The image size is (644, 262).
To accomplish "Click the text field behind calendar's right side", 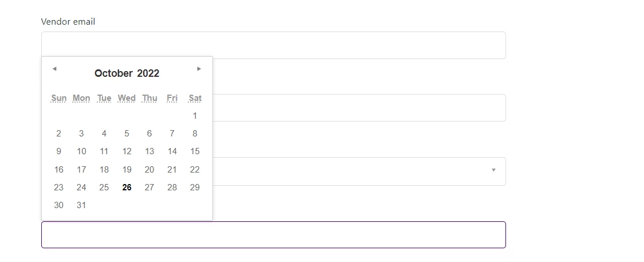I will point(359,108).
